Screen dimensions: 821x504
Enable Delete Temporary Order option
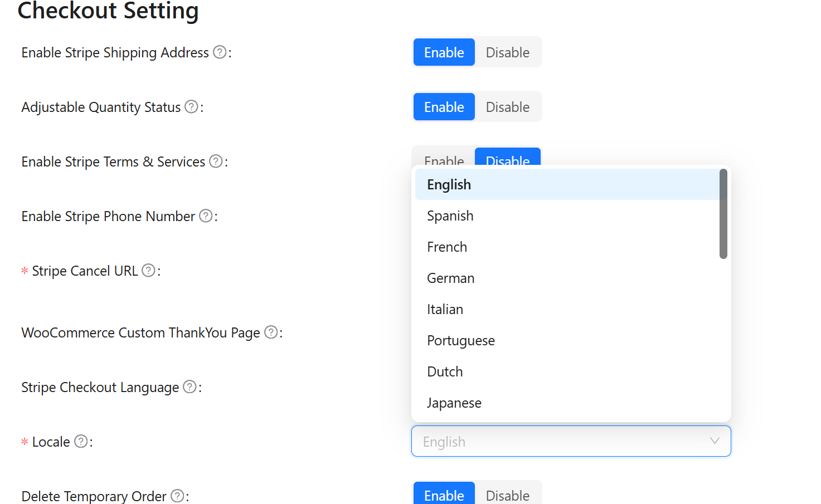[x=444, y=495]
